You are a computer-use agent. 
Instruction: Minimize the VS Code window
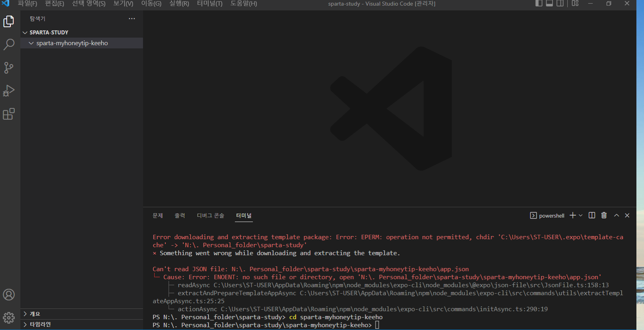pos(590,3)
